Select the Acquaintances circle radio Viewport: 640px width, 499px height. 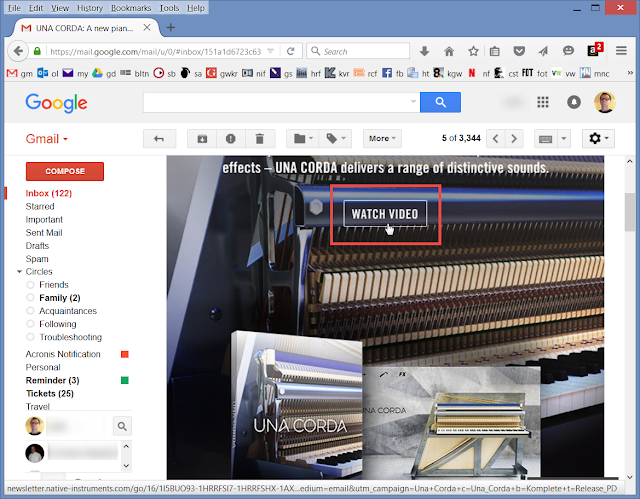(30, 310)
